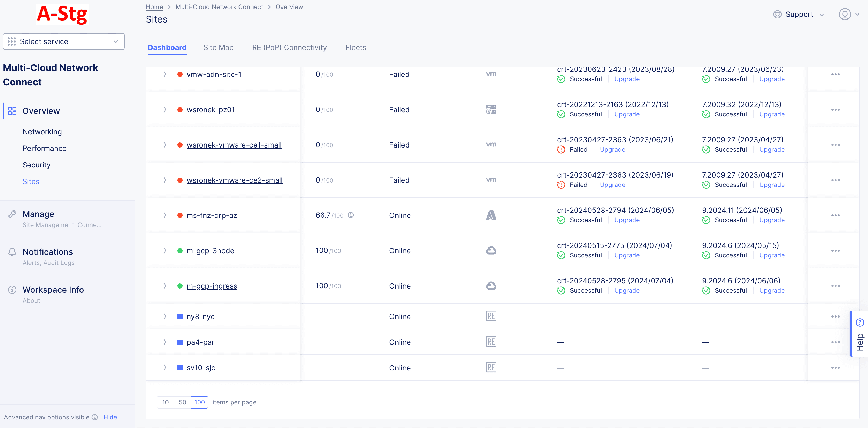868x428 pixels.
Task: Open actions menu for ny8-nyc
Action: click(x=835, y=316)
